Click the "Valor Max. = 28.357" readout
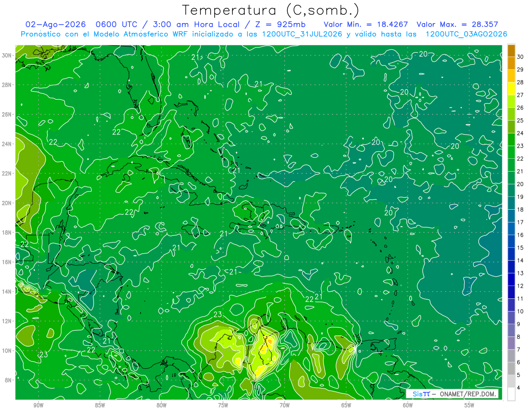This screenshot has width=532, height=411. tap(457, 24)
